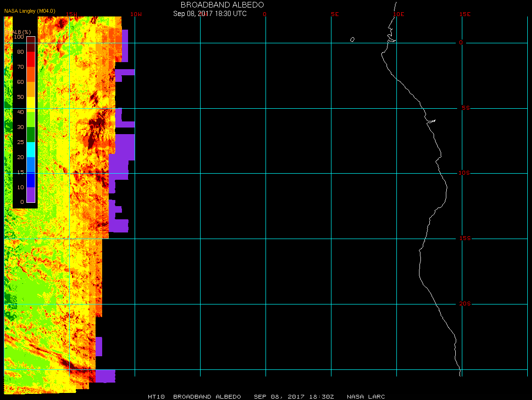Click the legend value 80
Image resolution: width=532 pixels, height=400 pixels.
point(20,52)
